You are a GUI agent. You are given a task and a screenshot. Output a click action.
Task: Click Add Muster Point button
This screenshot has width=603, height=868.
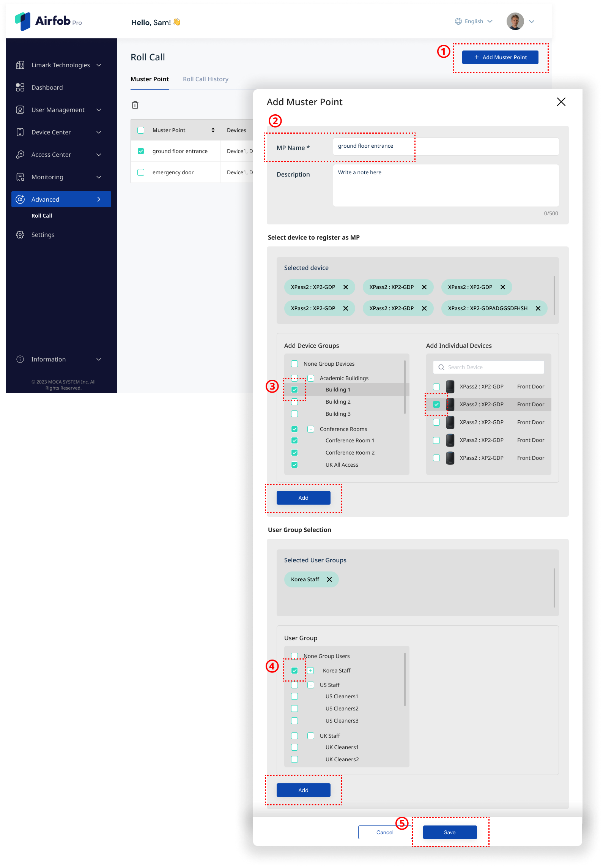(500, 57)
